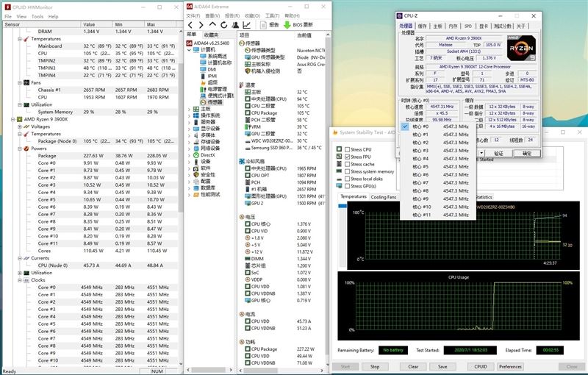
Task: Collapse the Powers node in HWMonitor
Action: point(20,149)
